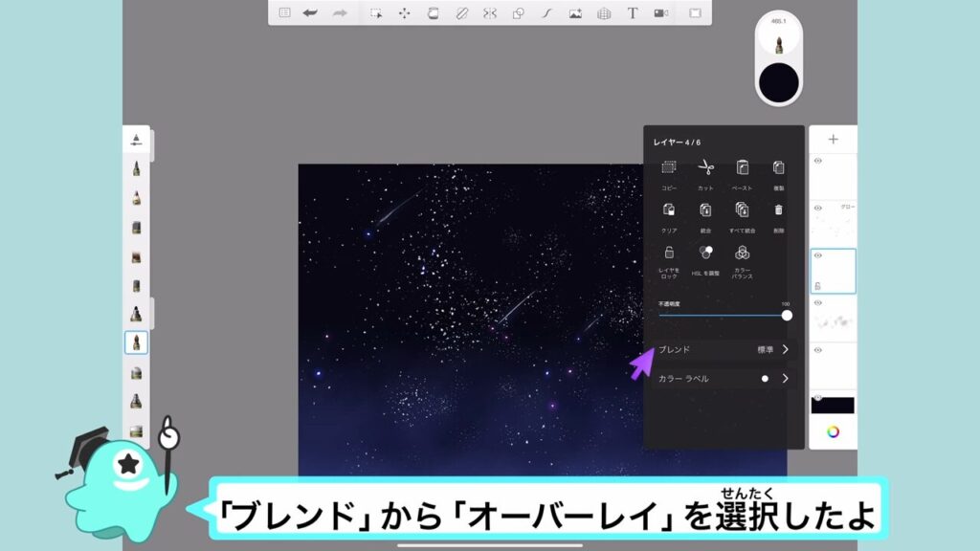Open the Symmetry tool

point(490,13)
